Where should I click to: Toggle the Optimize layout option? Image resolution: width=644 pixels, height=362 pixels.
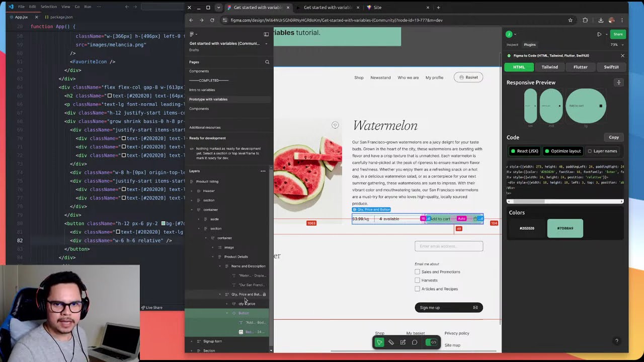563,151
